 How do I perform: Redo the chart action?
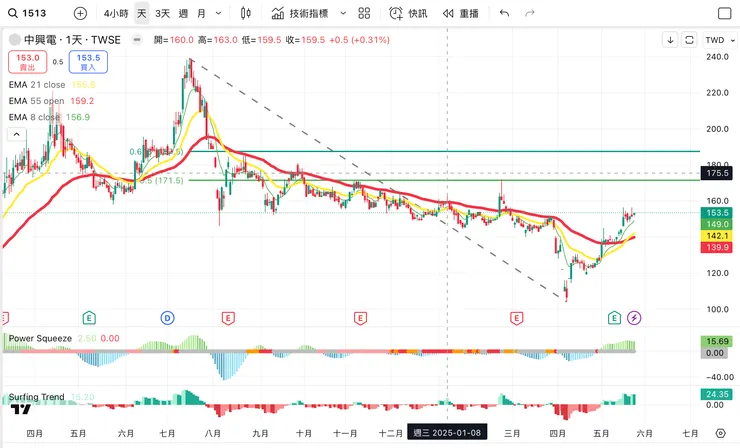(530, 13)
